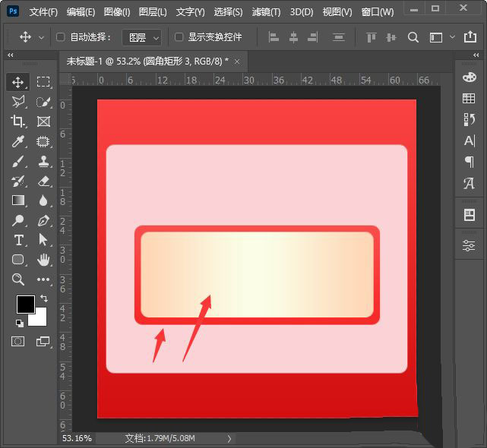Screen dimensions: 487x448
Task: Select the Gradient tool
Action: (x=18, y=200)
